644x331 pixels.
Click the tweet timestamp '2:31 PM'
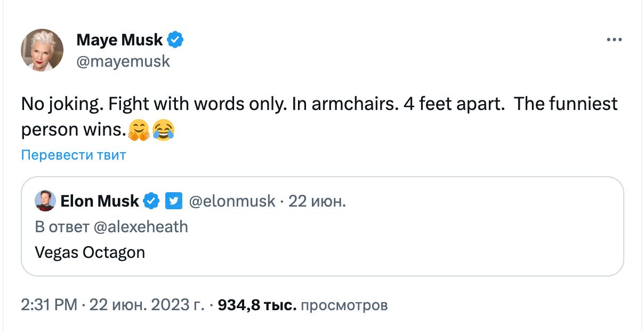(48, 305)
